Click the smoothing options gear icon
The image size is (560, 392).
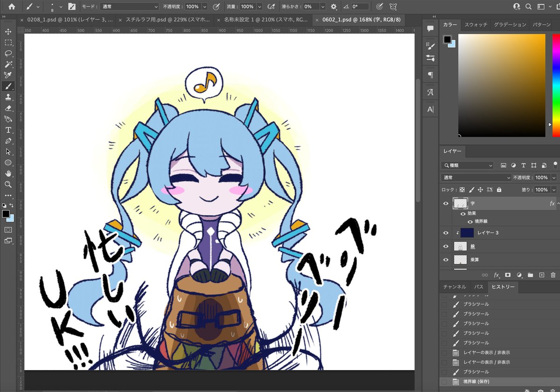334,7
